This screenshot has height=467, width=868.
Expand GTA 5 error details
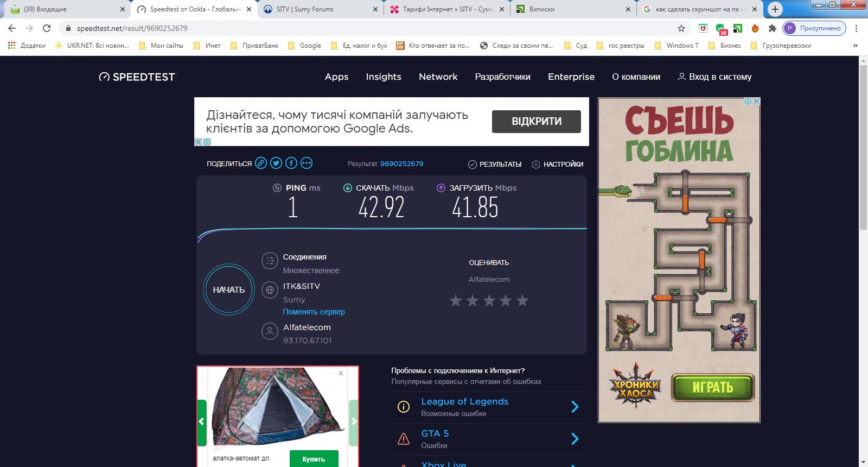click(575, 439)
